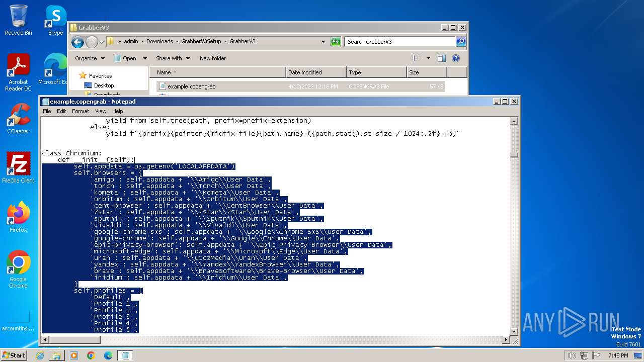Expand the views options dropdown arrow
This screenshot has height=362, width=644.
[428, 58]
